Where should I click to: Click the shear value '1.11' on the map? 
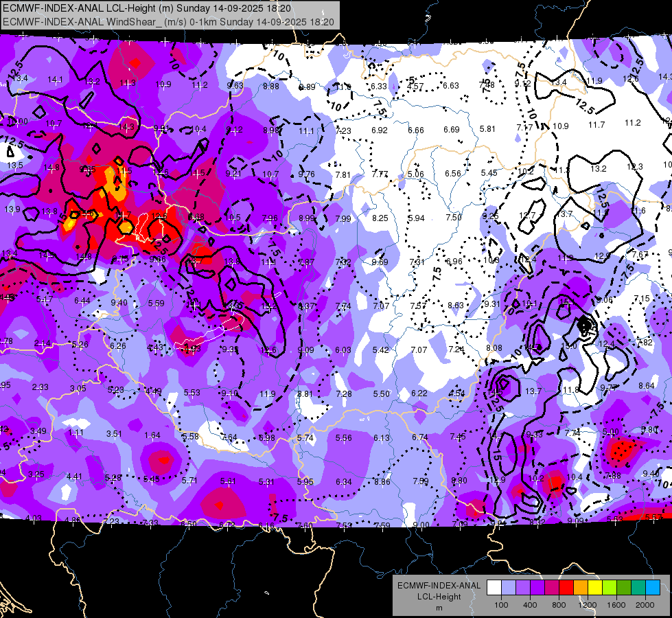click(76, 433)
